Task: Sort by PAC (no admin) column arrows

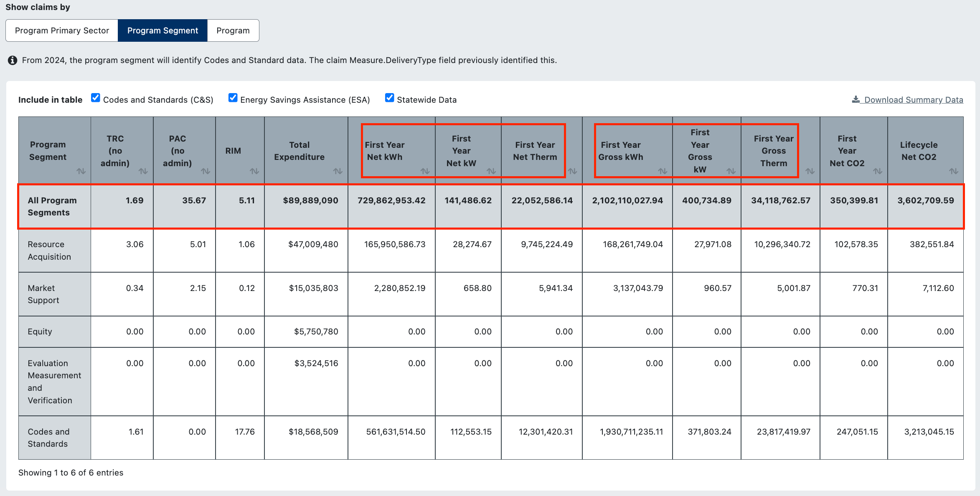Action: [206, 171]
